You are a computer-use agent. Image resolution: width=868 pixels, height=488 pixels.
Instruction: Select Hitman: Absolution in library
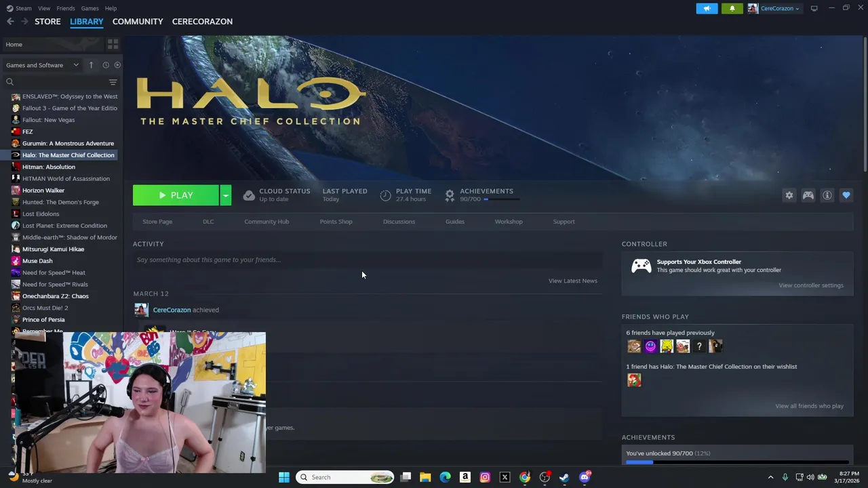click(x=49, y=167)
